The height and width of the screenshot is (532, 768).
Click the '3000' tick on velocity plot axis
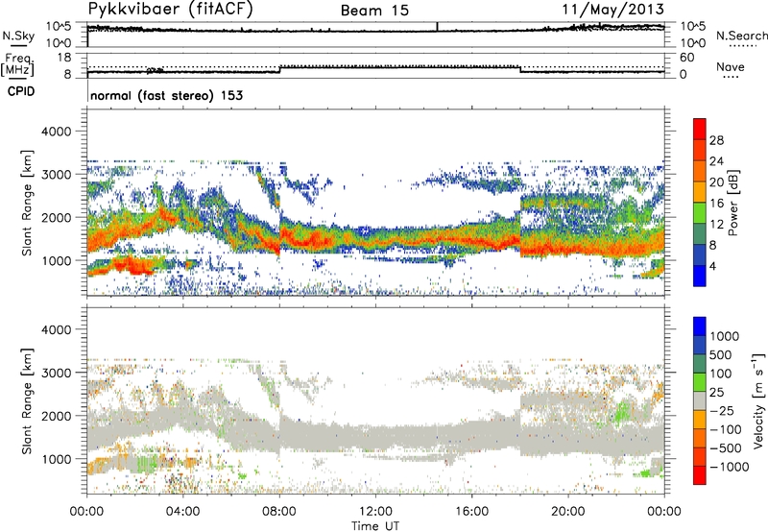click(56, 373)
